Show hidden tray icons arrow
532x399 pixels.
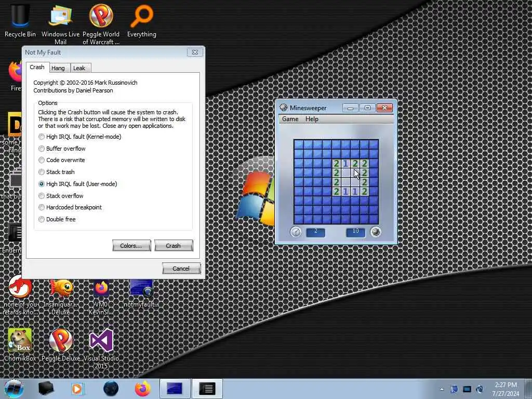click(x=442, y=389)
